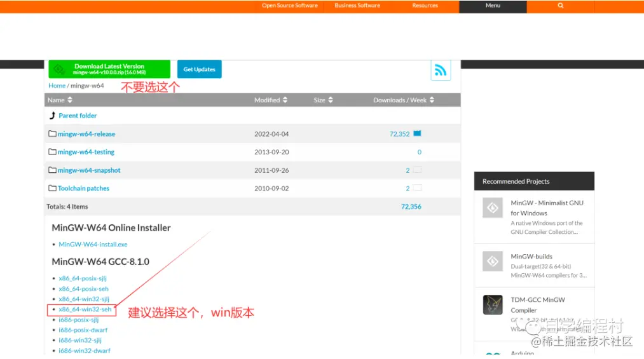Open TDM-GCC MinGW Compiler project
This screenshot has height=359, width=644.
(538, 304)
